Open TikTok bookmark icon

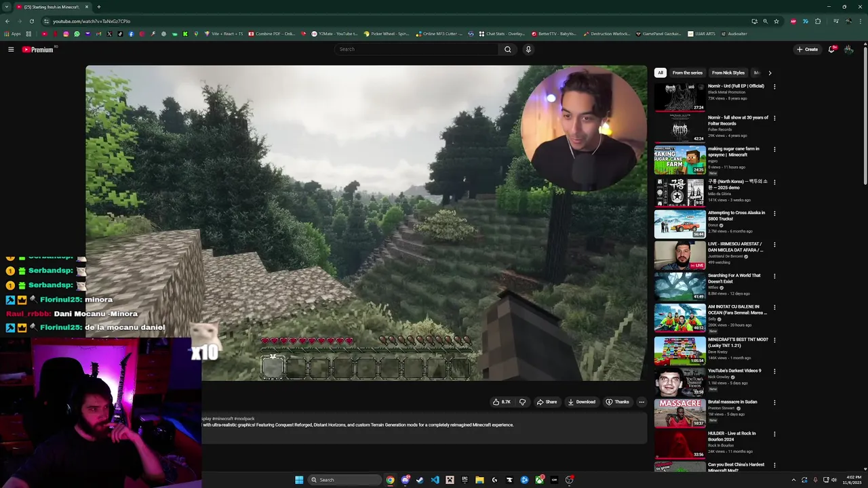120,34
